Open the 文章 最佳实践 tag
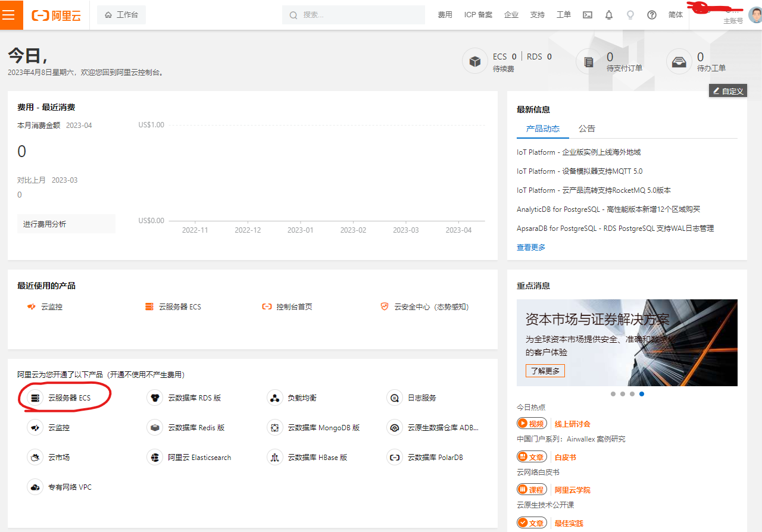The width and height of the screenshot is (762, 532). click(550, 523)
